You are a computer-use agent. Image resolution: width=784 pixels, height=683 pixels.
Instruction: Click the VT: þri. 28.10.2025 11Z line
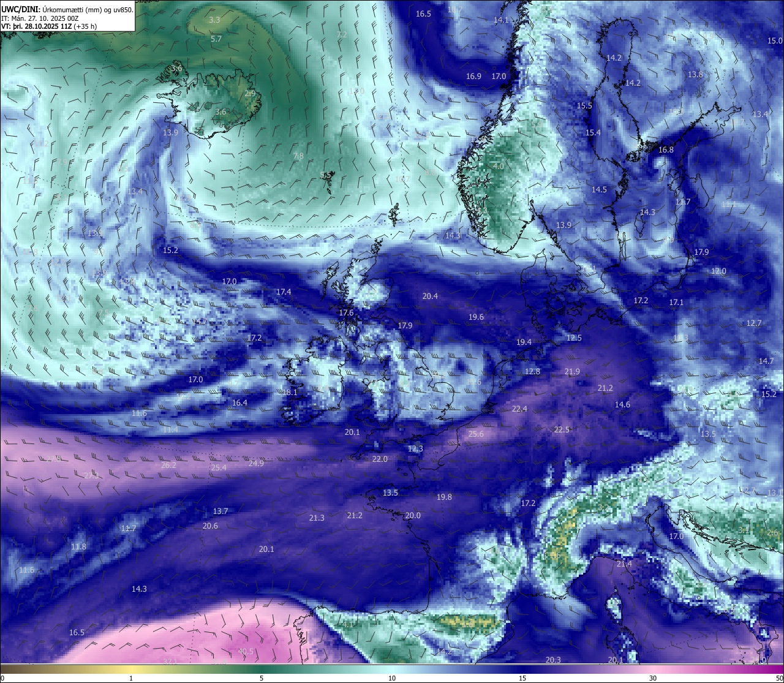point(49,26)
